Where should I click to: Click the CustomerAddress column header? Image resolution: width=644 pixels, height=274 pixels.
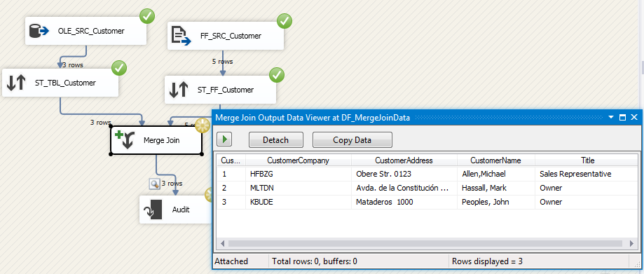404,160
